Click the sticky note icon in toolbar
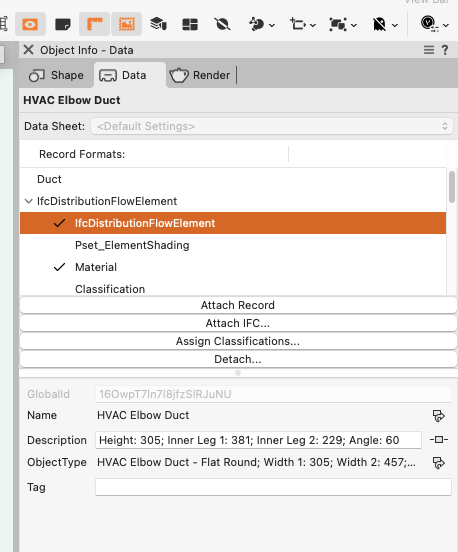Viewport: 458px width, 552px height. pyautogui.click(x=63, y=24)
